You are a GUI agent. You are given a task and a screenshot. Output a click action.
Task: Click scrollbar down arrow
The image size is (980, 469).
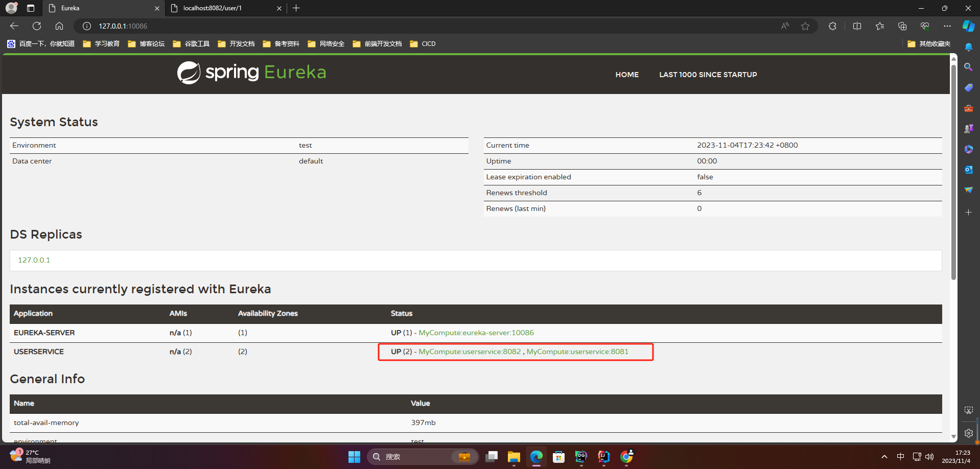[x=953, y=437]
